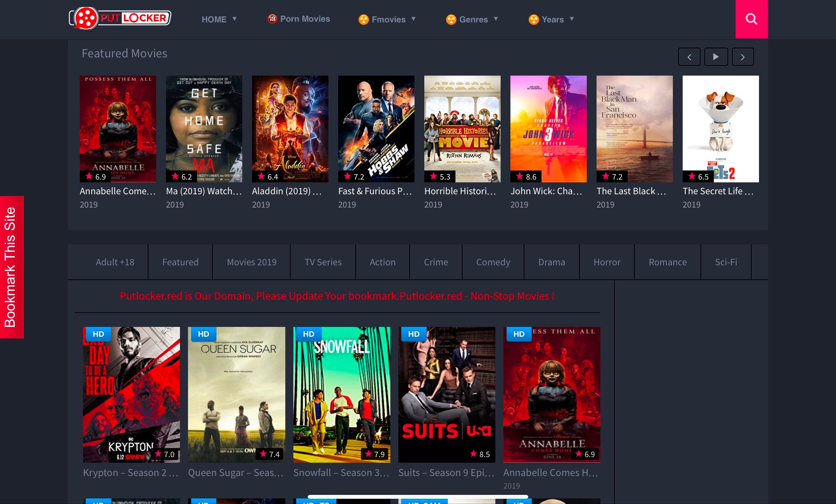The width and height of the screenshot is (836, 504).
Task: Open Snowfall Season 3 poster
Action: [x=342, y=394]
